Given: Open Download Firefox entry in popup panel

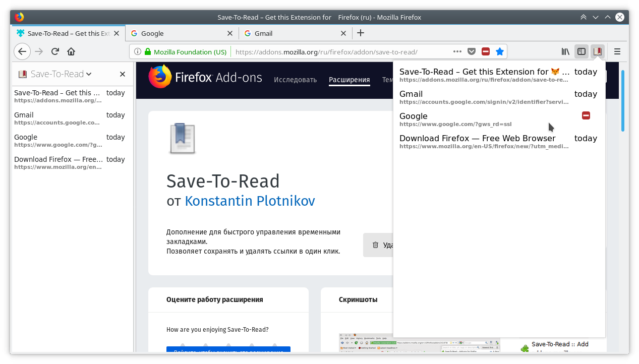Looking at the screenshot, I should click(499, 142).
